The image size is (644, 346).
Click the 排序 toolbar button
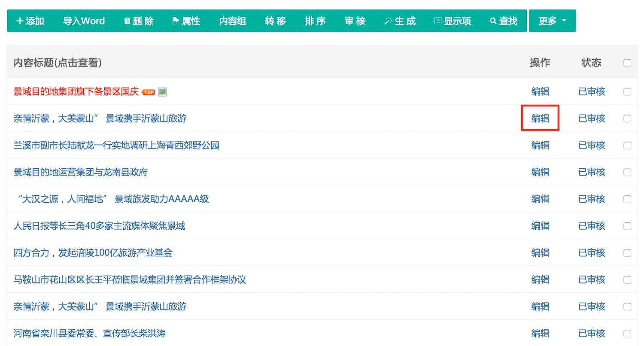[x=315, y=21]
